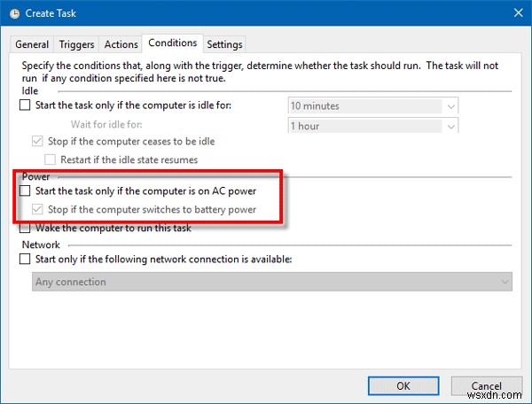
Task: Switch to the General tab
Action: 32,44
